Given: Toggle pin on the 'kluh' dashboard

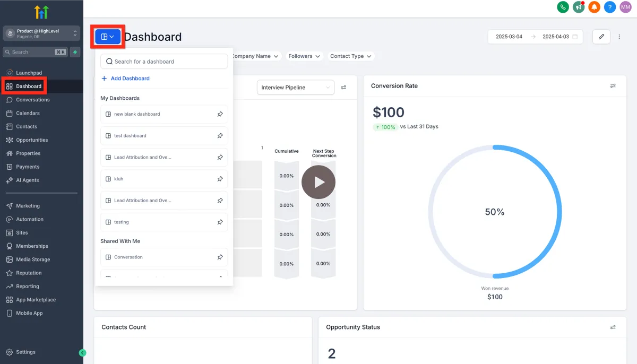Looking at the screenshot, I should tap(220, 179).
